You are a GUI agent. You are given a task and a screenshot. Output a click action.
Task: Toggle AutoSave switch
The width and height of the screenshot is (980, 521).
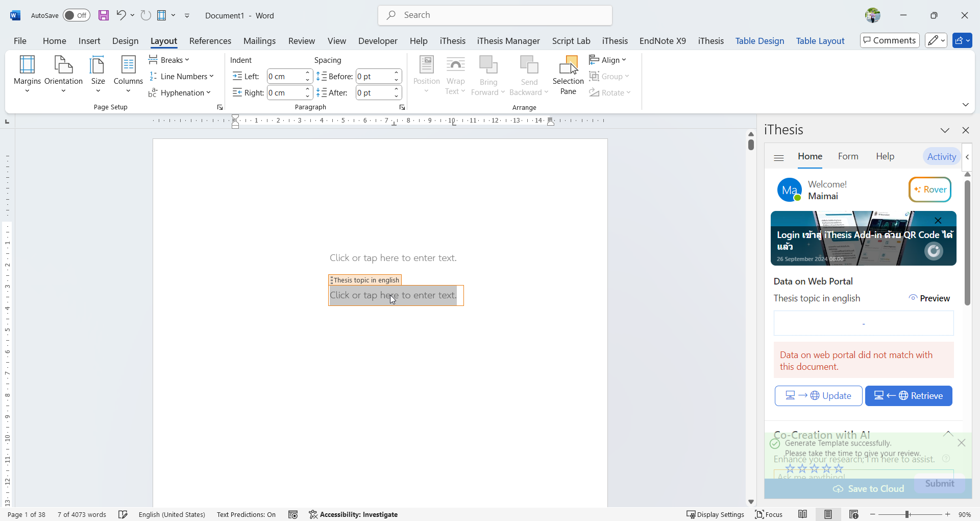[77, 15]
